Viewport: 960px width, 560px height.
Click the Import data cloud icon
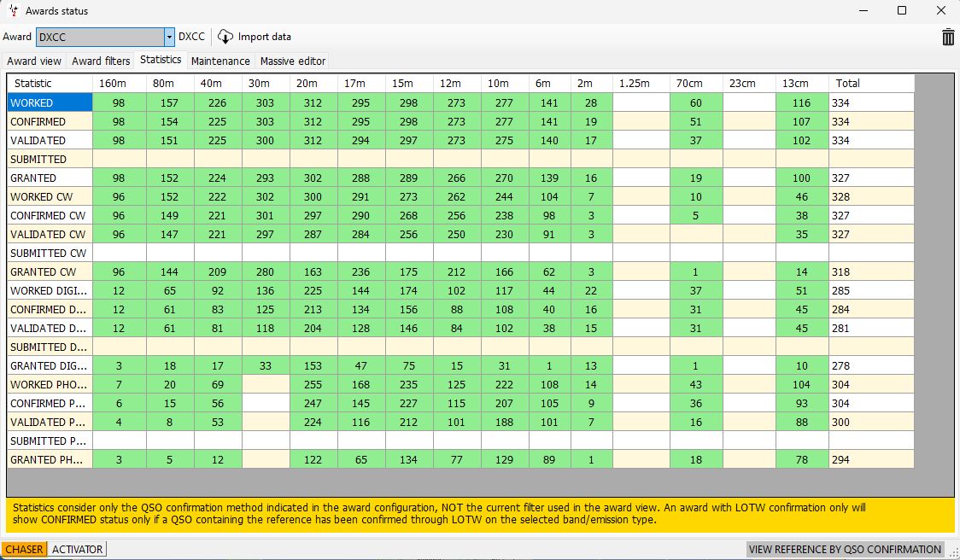pos(225,37)
